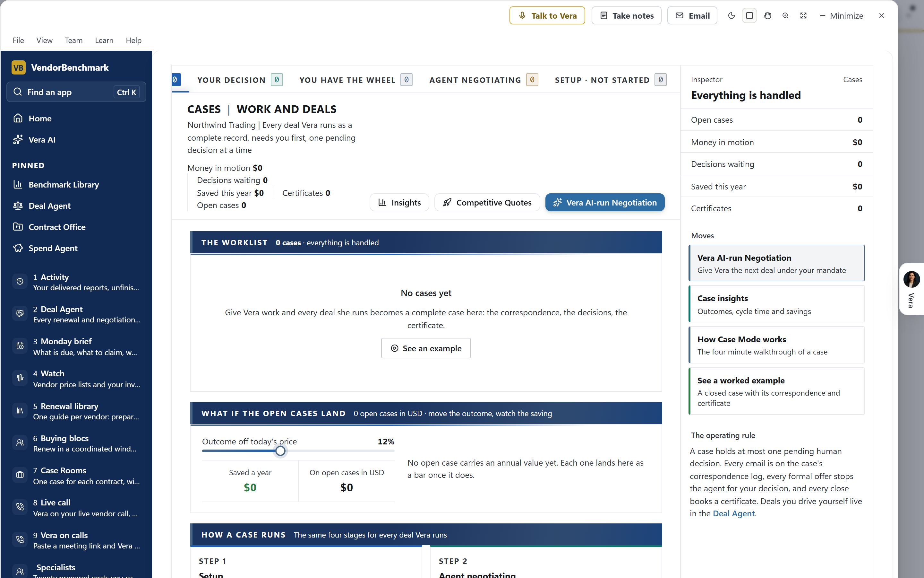Click the square layout icon in top bar

pos(749,16)
